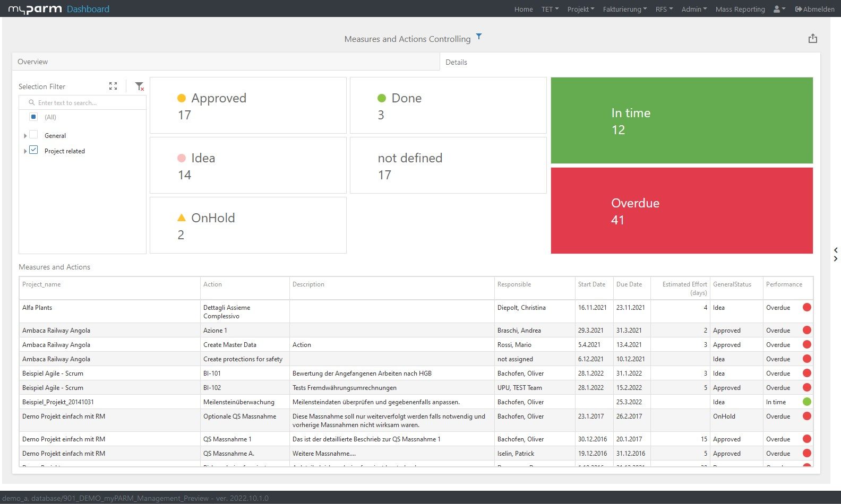
Task: Click the selection filter search field
Action: coord(85,103)
